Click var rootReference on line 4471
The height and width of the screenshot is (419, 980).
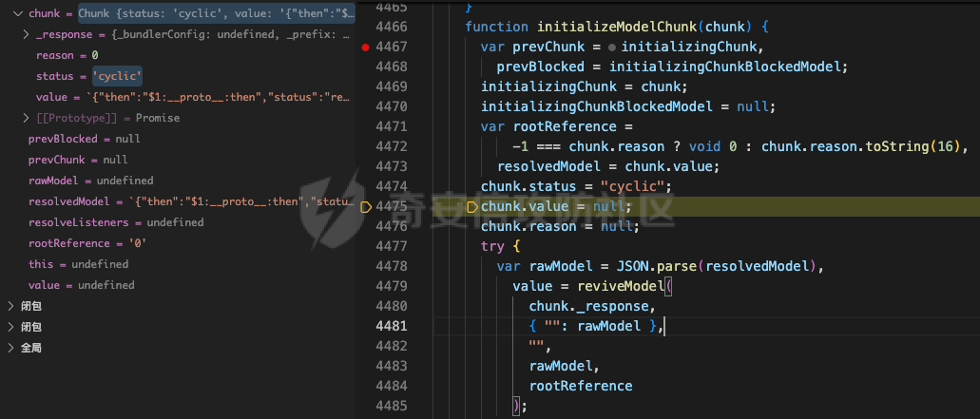coord(548,126)
